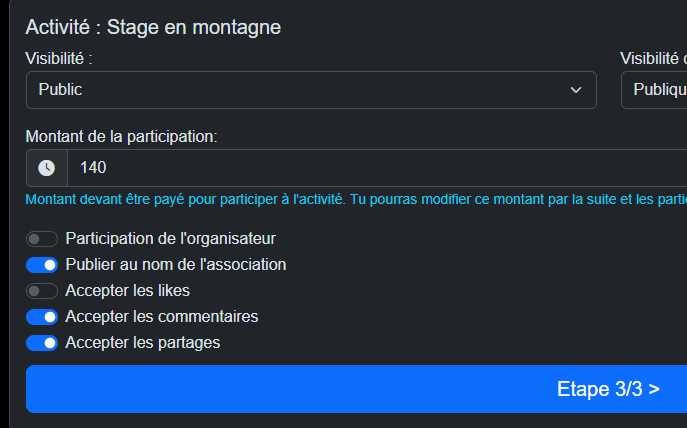The image size is (687, 428).
Task: Click the clock icon beside the amount field
Action: tap(46, 168)
